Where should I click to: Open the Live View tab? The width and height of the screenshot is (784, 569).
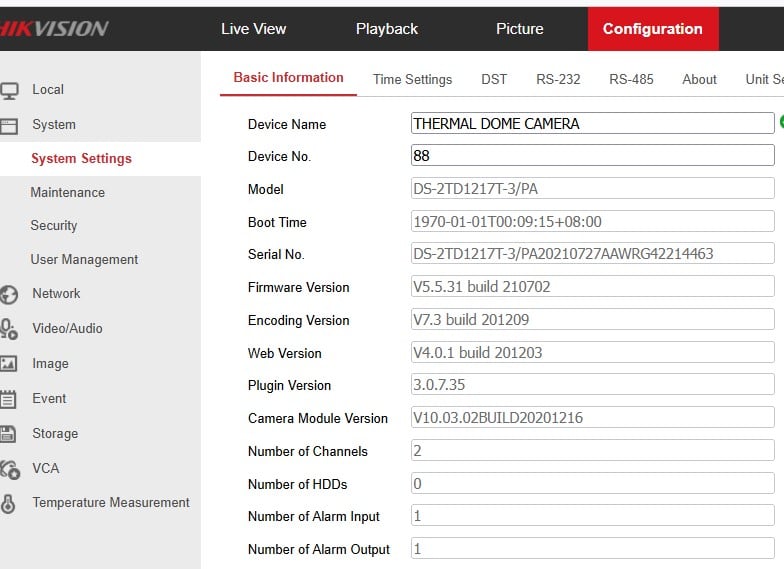[x=254, y=28]
